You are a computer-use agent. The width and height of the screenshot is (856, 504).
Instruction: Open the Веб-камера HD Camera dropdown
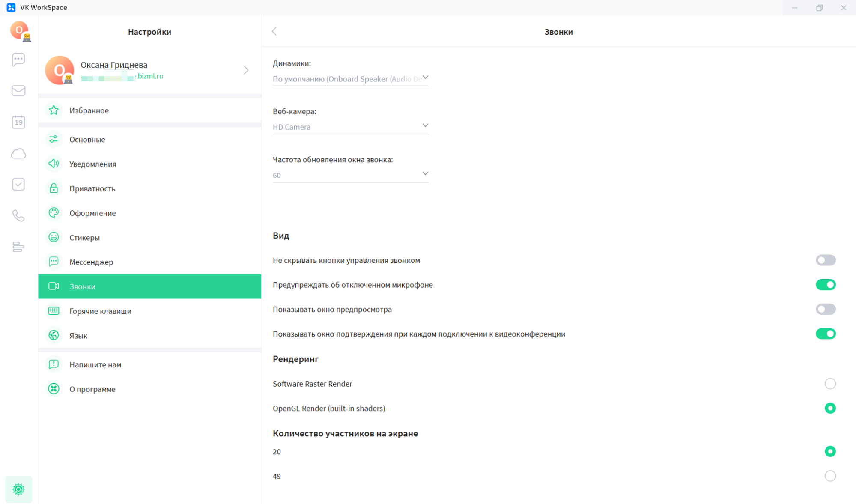(350, 127)
